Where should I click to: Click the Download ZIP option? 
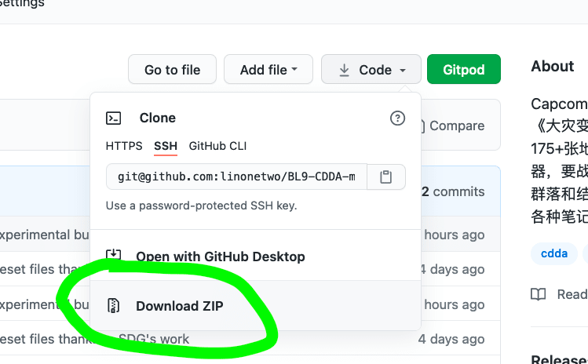255,305
